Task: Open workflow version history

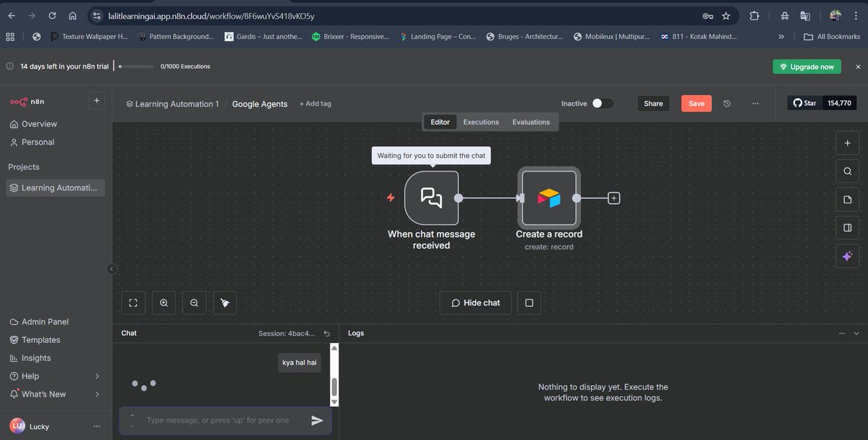Action: tap(727, 103)
